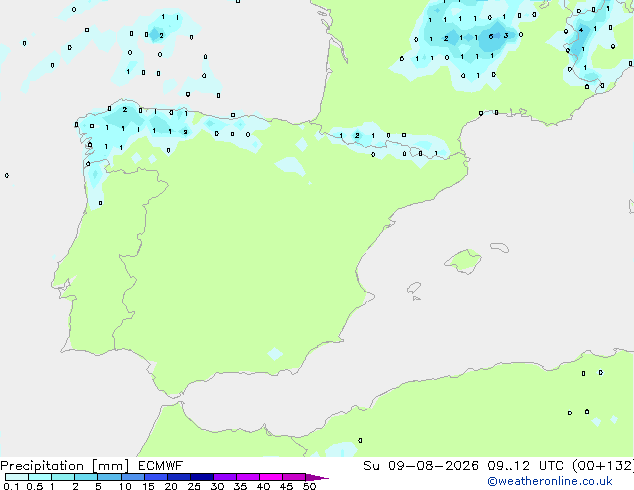Click the Ibiza island outline
634x490 pixels.
coord(413,288)
